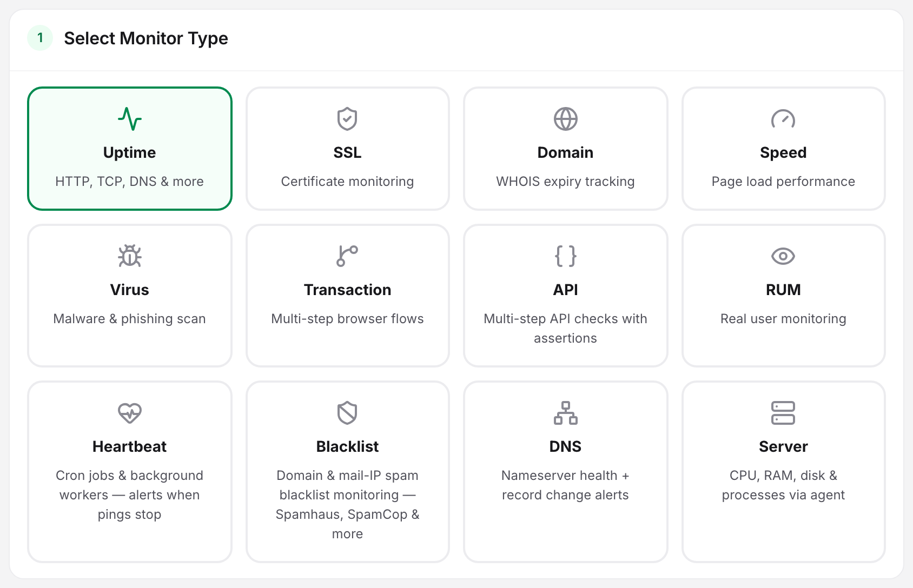Click the DNS network icon
The height and width of the screenshot is (588, 913).
[565, 413]
